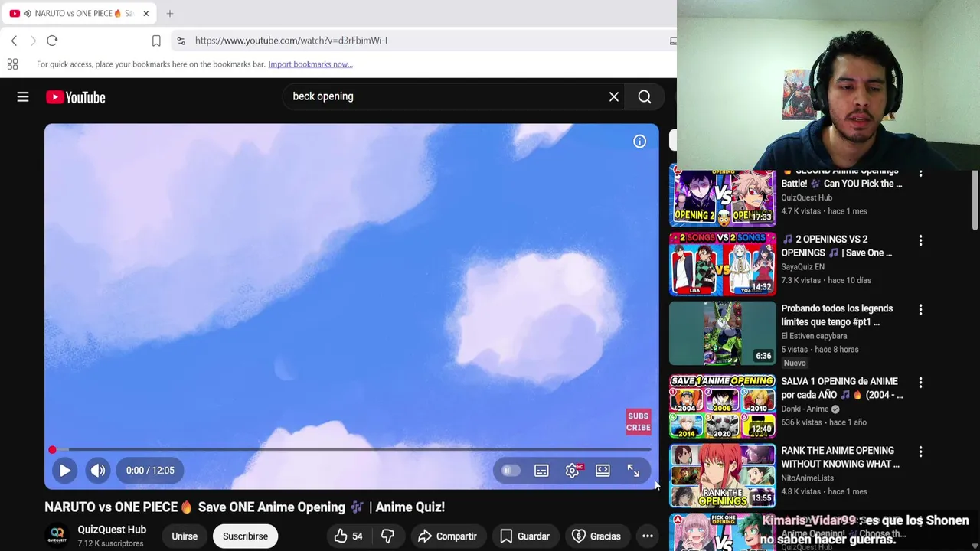Click the '0:00 / 12:05' time display
The image size is (980, 551).
150,471
